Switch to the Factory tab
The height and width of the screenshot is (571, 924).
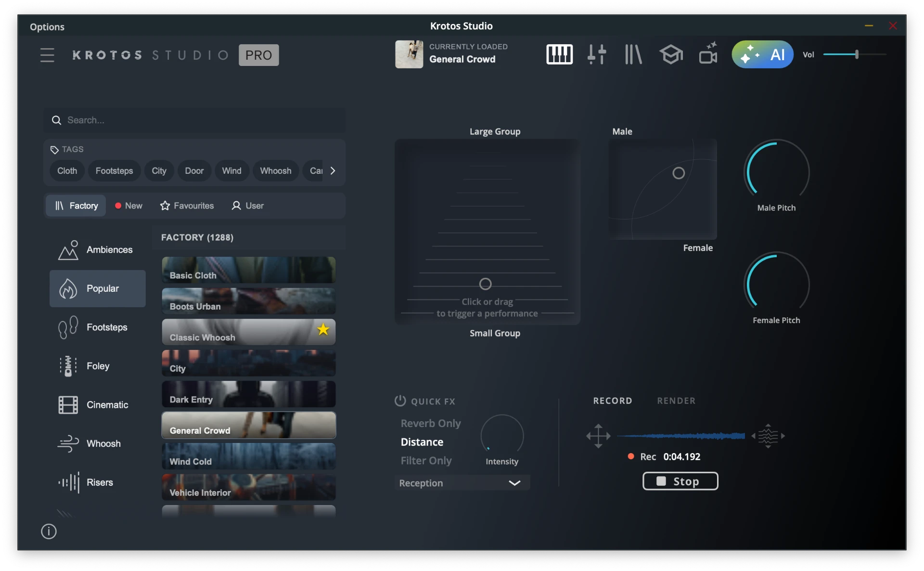pos(76,206)
